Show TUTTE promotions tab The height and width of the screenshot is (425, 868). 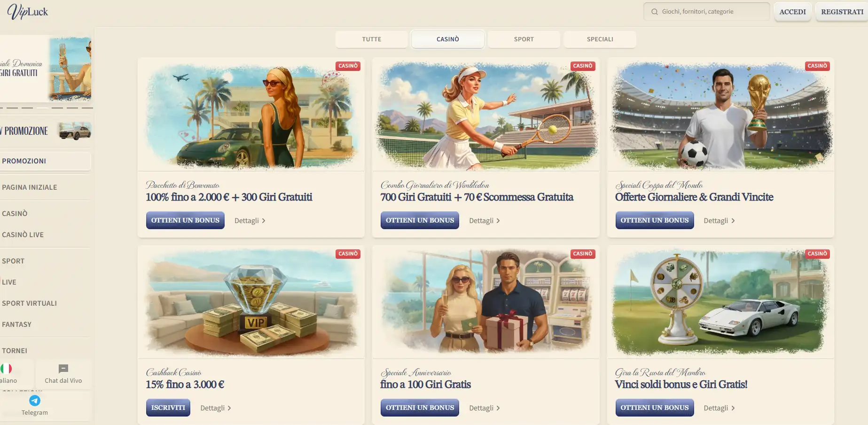click(372, 39)
